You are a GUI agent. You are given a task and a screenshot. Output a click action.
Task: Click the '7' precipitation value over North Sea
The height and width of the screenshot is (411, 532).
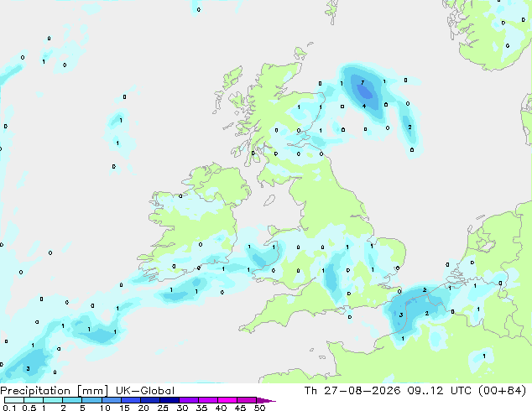362,82
